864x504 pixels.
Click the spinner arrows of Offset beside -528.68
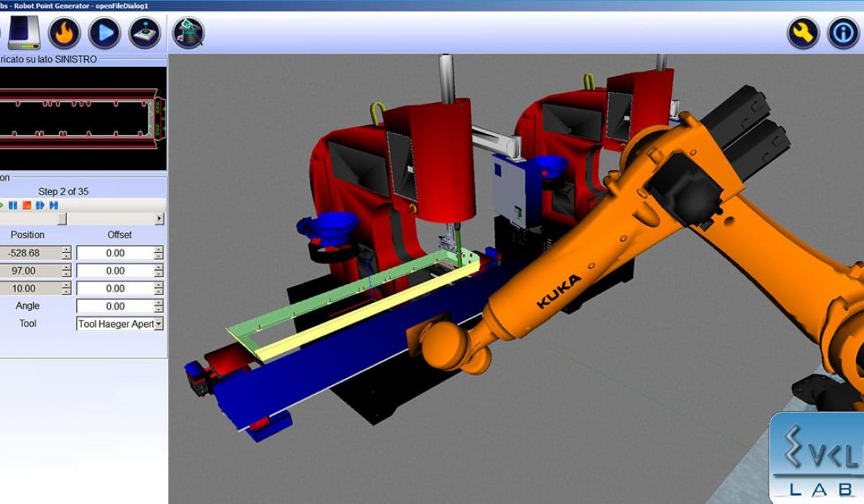coord(158,253)
